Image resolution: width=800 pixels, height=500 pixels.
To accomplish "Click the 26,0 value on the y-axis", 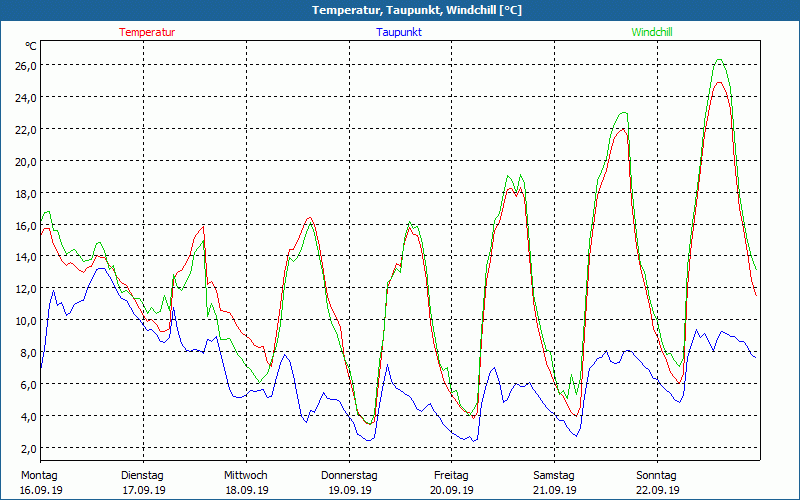I will click(x=25, y=65).
